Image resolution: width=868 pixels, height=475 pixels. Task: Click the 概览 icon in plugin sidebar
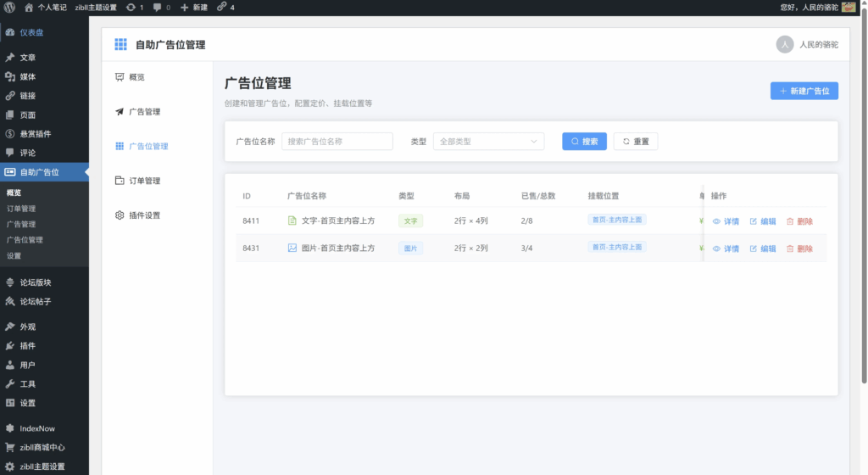120,77
